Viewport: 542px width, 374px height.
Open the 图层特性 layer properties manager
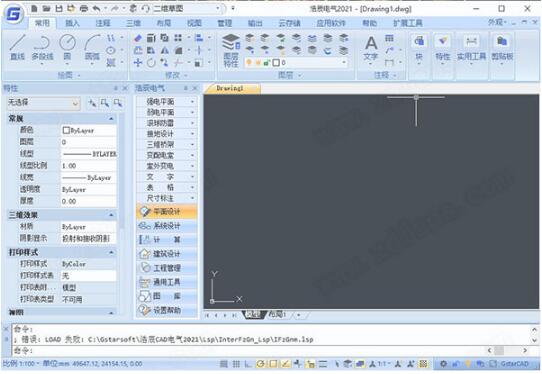click(x=231, y=50)
